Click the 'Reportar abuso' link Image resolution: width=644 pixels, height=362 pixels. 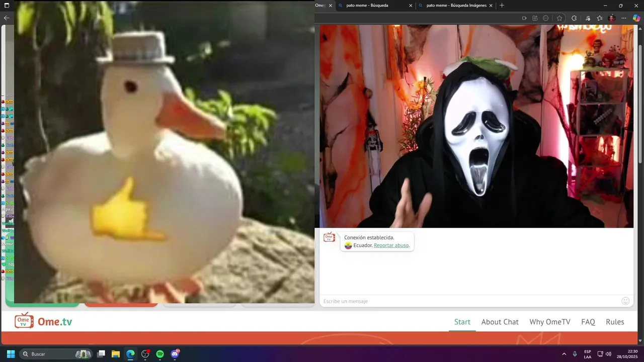pos(391,245)
